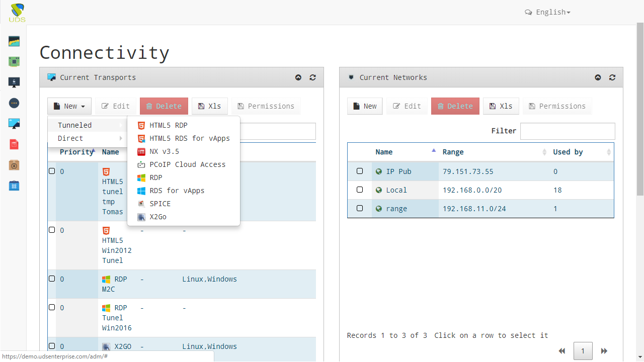Open the first sidebar dashboard icon
This screenshot has height=362, width=644.
[x=14, y=41]
